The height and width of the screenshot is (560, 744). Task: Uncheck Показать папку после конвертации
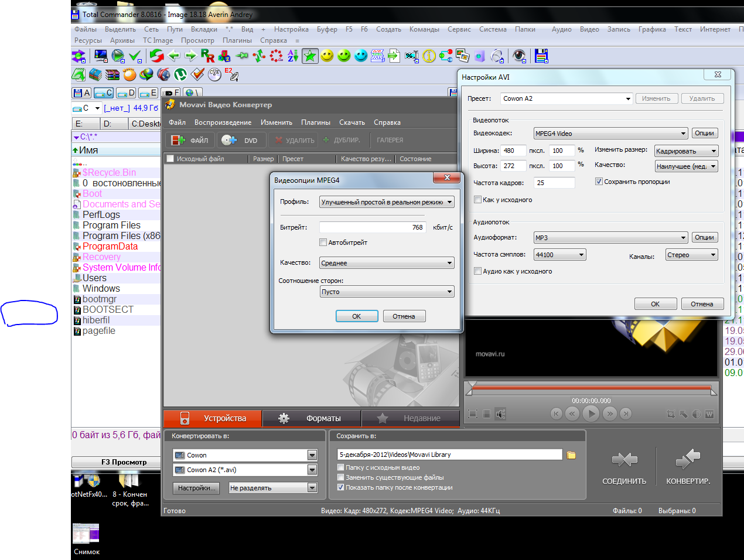point(341,487)
